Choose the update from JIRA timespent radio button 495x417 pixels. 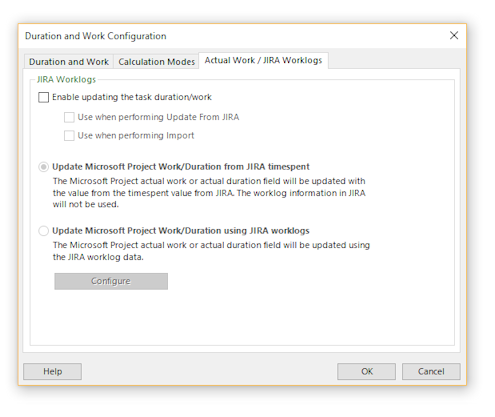[43, 167]
